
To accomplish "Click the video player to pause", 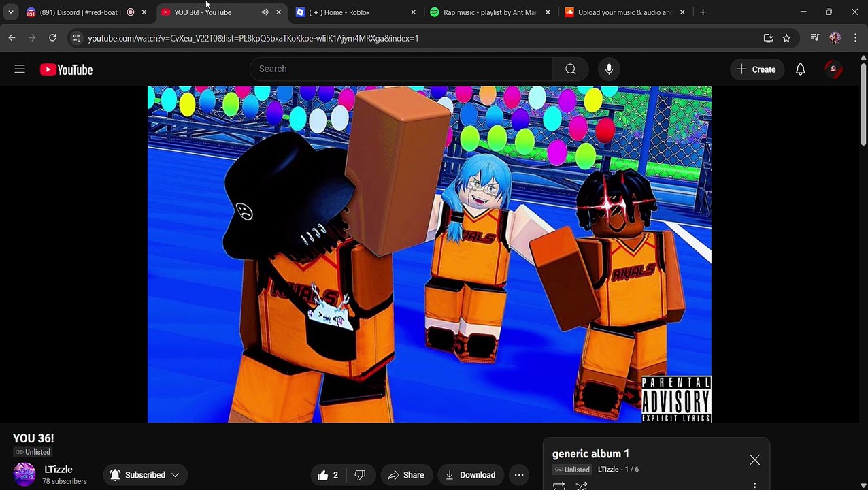I will click(429, 254).
